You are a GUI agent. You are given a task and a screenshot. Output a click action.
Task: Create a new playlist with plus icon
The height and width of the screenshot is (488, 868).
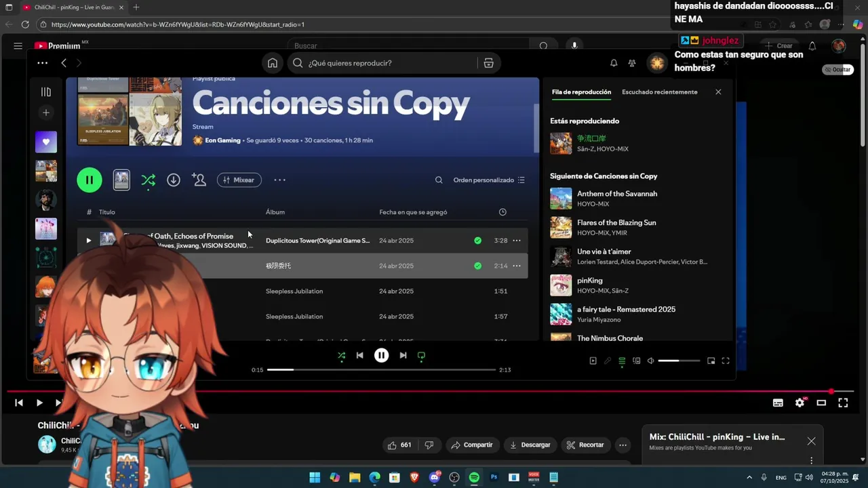click(46, 113)
